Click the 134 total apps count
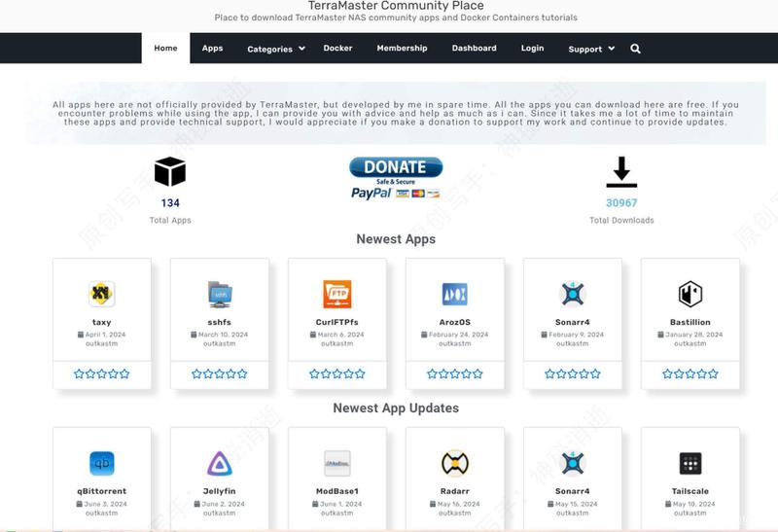 pyautogui.click(x=170, y=203)
